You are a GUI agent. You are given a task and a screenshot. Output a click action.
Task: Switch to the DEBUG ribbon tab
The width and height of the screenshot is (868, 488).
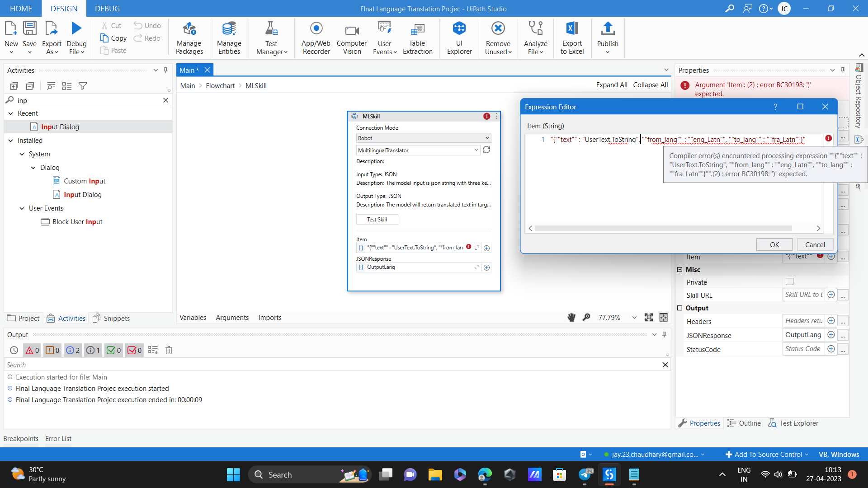pos(107,9)
